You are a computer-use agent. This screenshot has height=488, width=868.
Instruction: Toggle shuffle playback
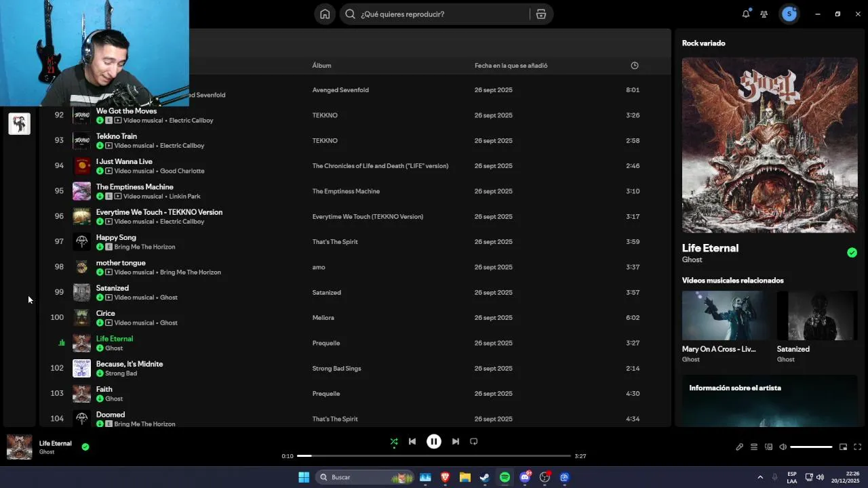click(x=394, y=441)
